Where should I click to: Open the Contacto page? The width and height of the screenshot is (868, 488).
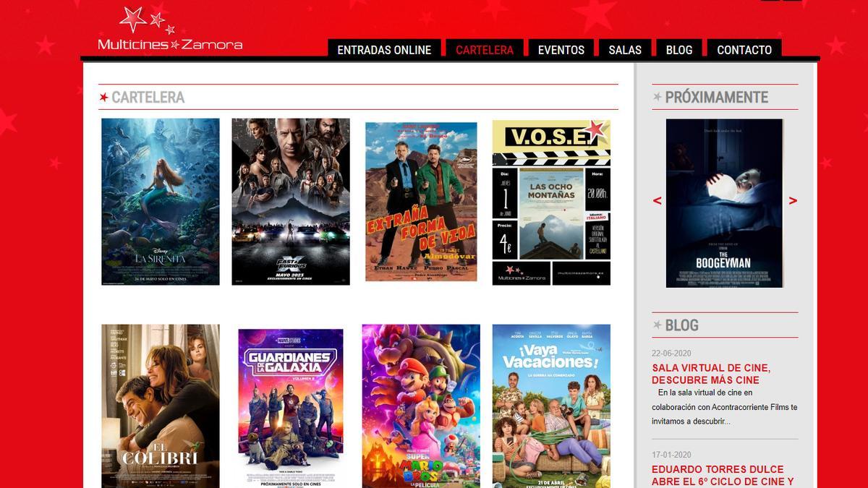[x=744, y=50]
